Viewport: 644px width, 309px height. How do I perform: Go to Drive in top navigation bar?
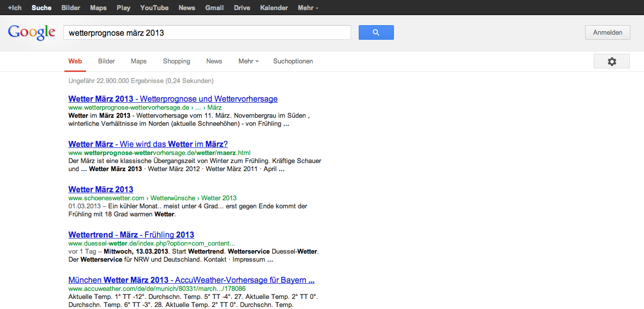tap(242, 8)
